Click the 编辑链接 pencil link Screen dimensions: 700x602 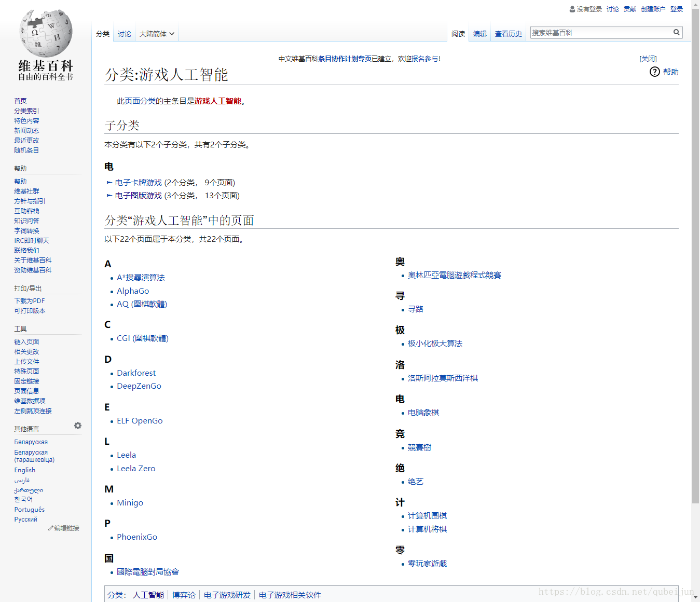(64, 528)
